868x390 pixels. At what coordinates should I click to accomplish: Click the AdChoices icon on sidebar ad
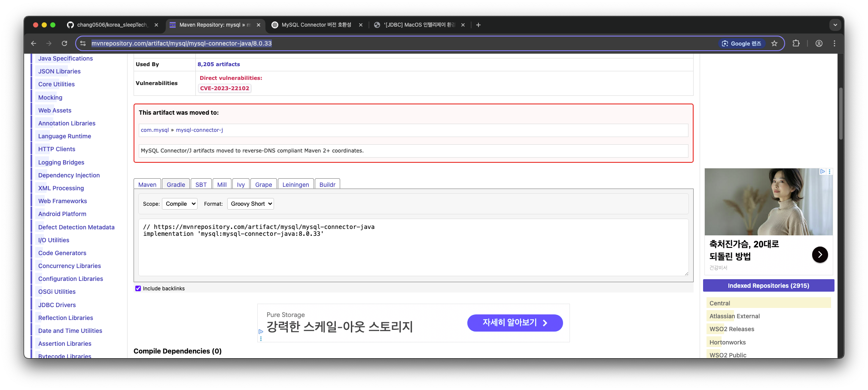pyautogui.click(x=822, y=171)
